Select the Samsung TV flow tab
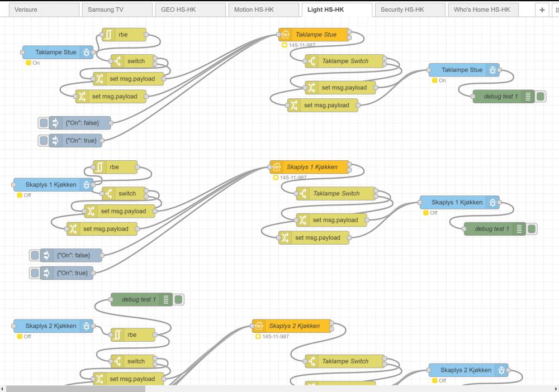This screenshot has height=392, width=559. pyautogui.click(x=116, y=9)
